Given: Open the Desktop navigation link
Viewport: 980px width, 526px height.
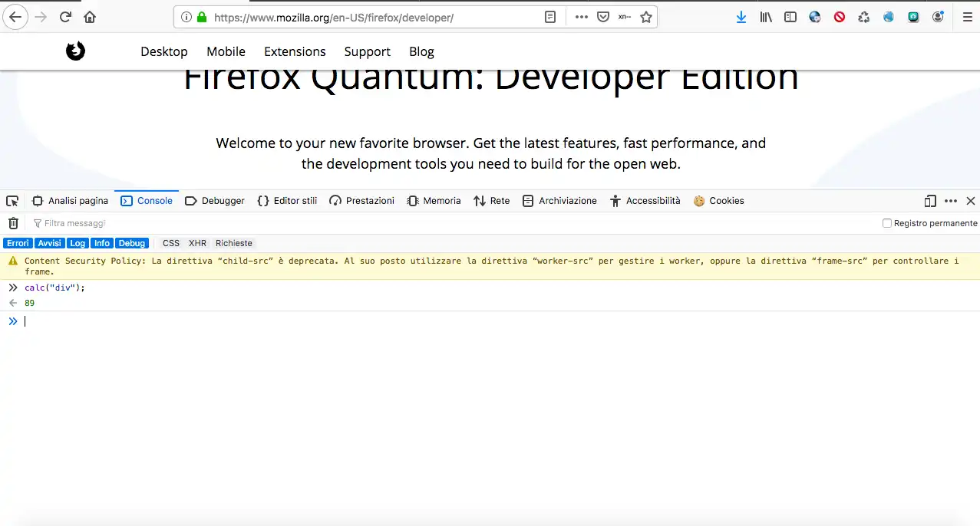Looking at the screenshot, I should click(x=164, y=51).
